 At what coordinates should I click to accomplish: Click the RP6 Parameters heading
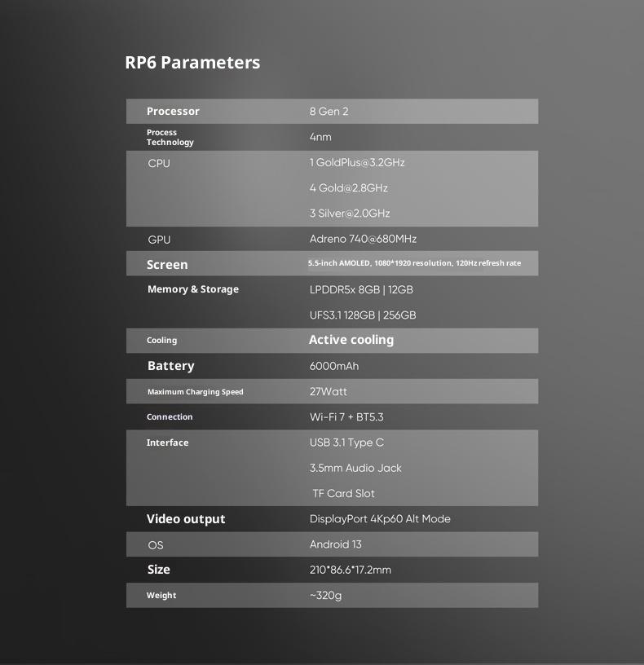(192, 63)
